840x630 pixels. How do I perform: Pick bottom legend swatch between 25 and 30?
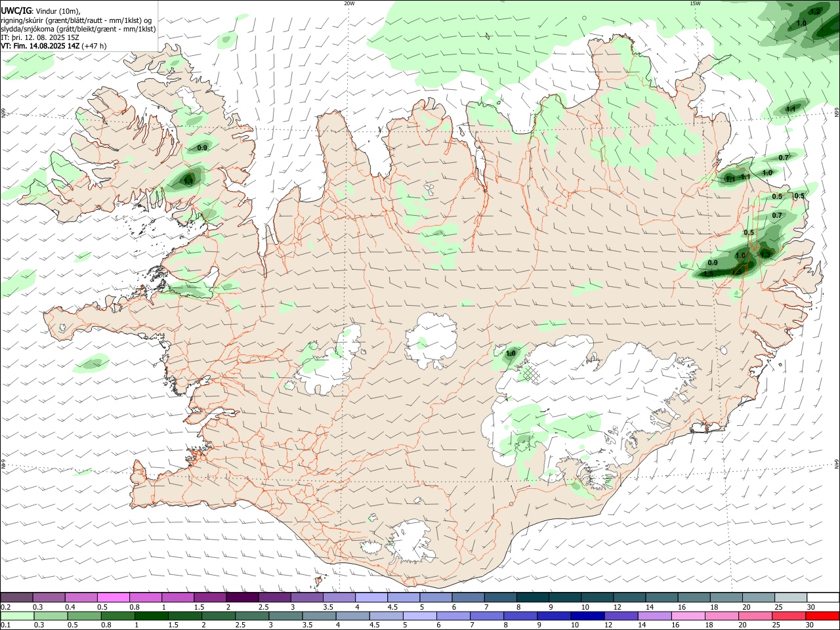pos(788,616)
